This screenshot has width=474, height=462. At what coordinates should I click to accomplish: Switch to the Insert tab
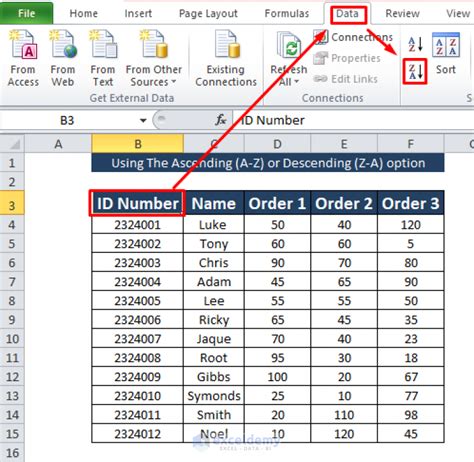138,13
